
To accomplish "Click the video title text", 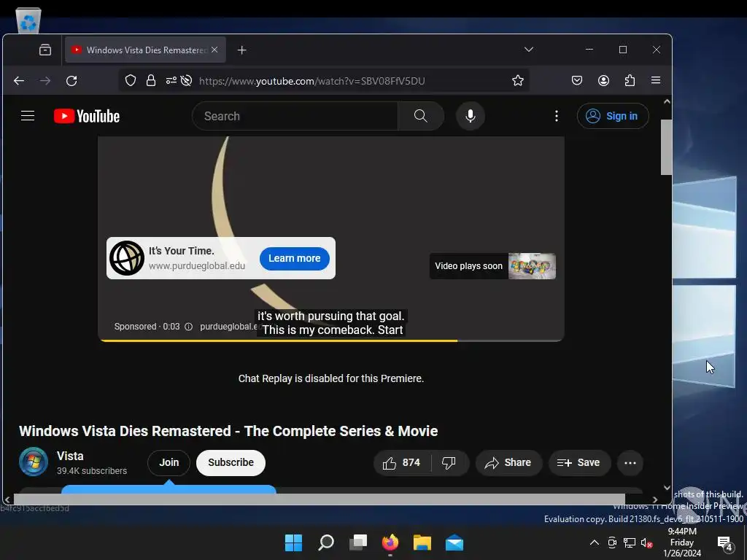I will pyautogui.click(x=228, y=431).
